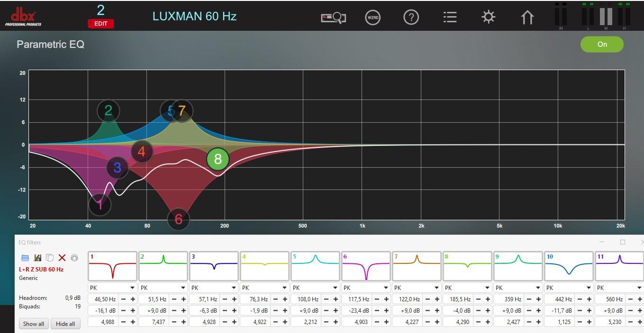The width and height of the screenshot is (644, 333).
Task: Turn off the Parametric EQ On switch
Action: point(602,45)
